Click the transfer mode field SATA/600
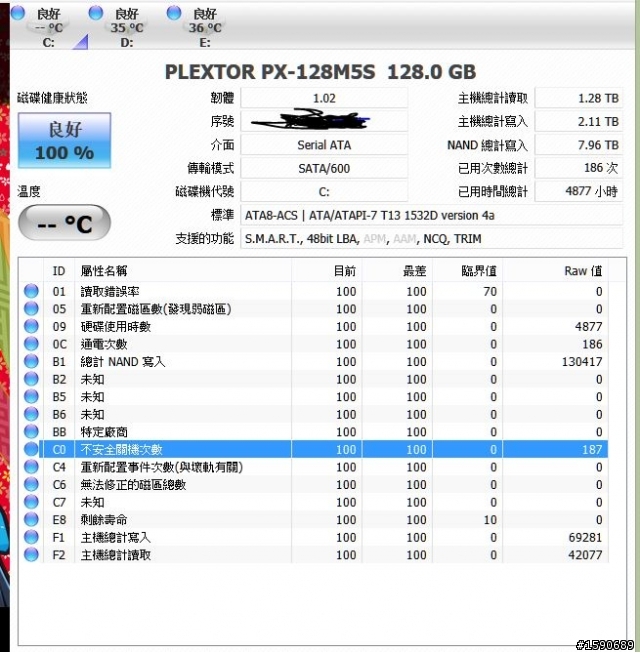This screenshot has width=640, height=653. pos(324,168)
